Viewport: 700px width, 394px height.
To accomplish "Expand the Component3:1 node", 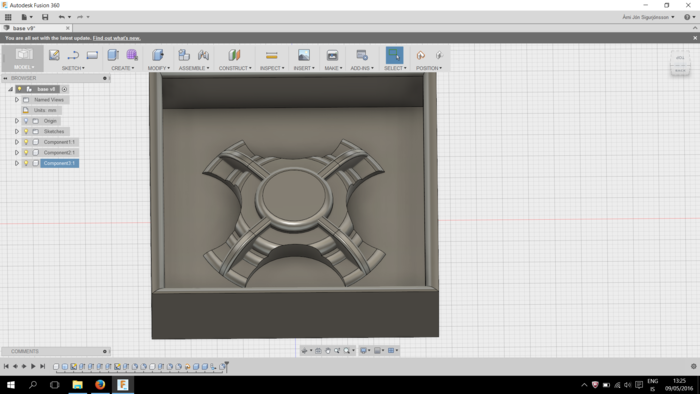I will (17, 163).
